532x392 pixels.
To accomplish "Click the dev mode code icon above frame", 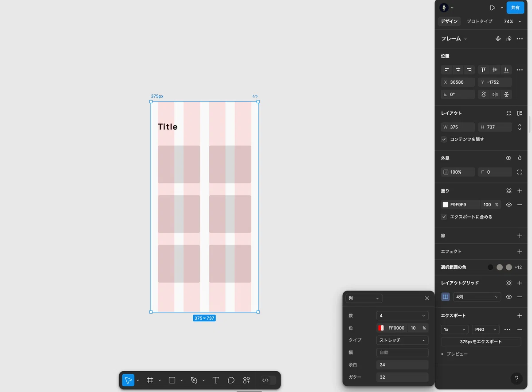I will [x=255, y=96].
